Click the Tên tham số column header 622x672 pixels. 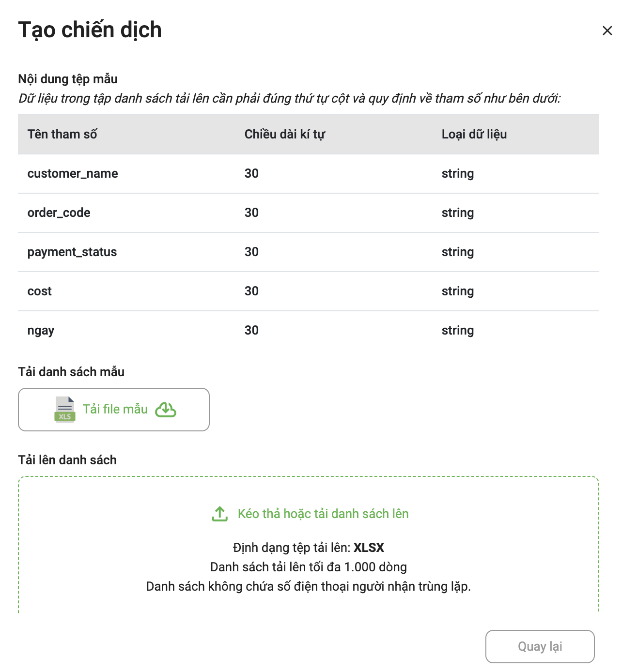coord(62,134)
